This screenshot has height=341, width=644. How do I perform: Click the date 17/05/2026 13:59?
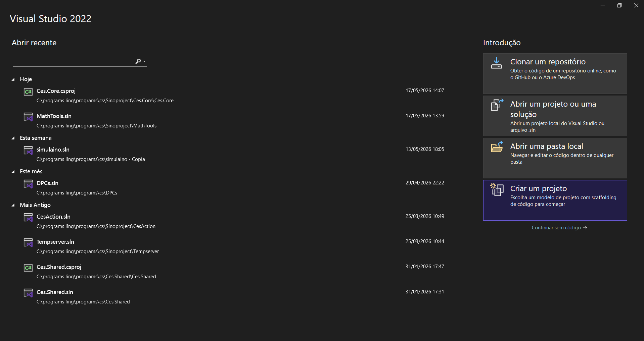pyautogui.click(x=425, y=116)
